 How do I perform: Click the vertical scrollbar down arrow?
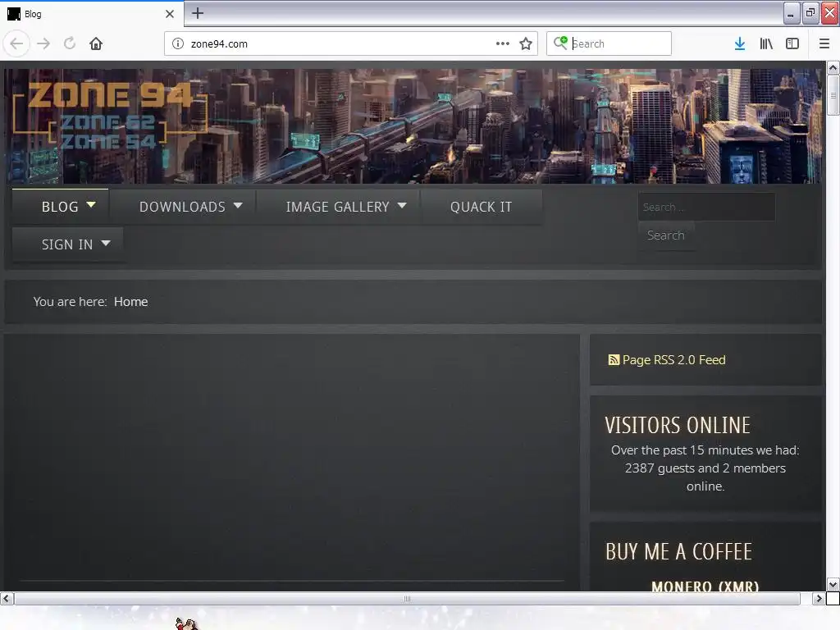click(833, 584)
